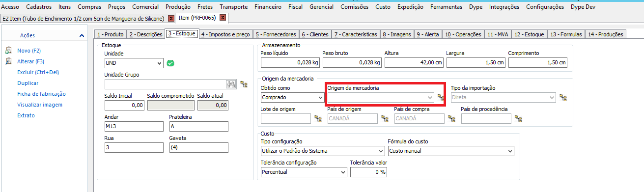Click the Ficha de fabricação action
The width and height of the screenshot is (644, 192).
[41, 94]
